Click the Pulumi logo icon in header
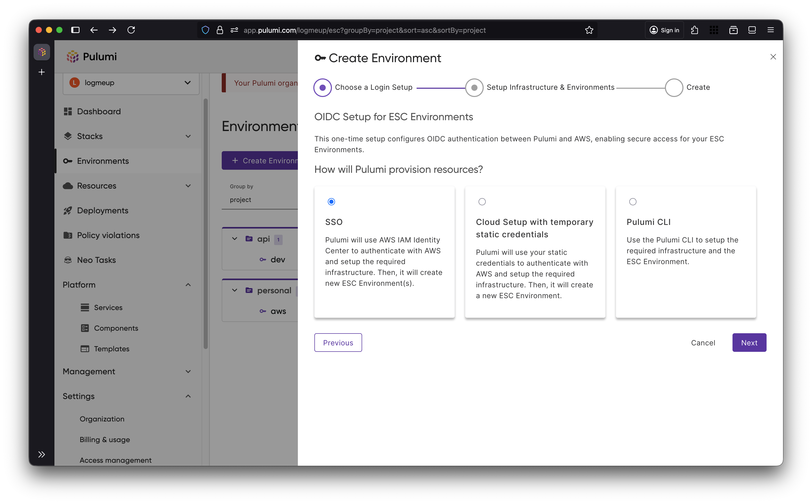The height and width of the screenshot is (504, 812). tap(72, 57)
